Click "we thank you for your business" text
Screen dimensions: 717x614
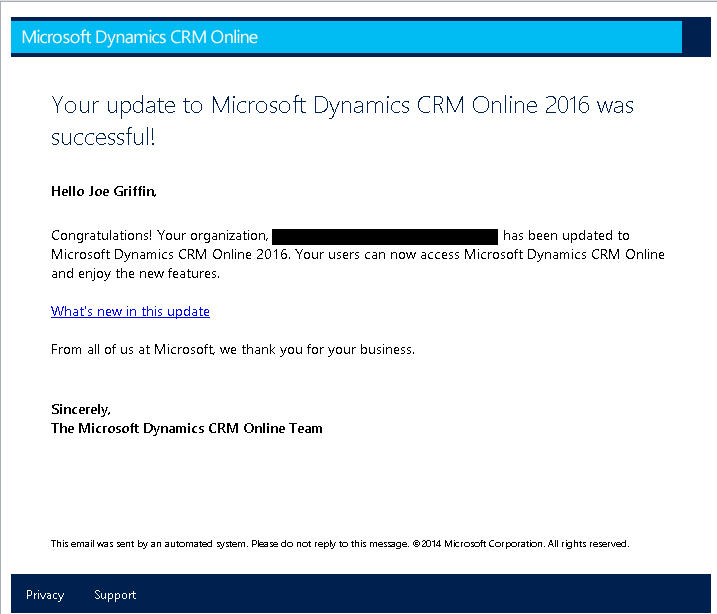point(328,350)
